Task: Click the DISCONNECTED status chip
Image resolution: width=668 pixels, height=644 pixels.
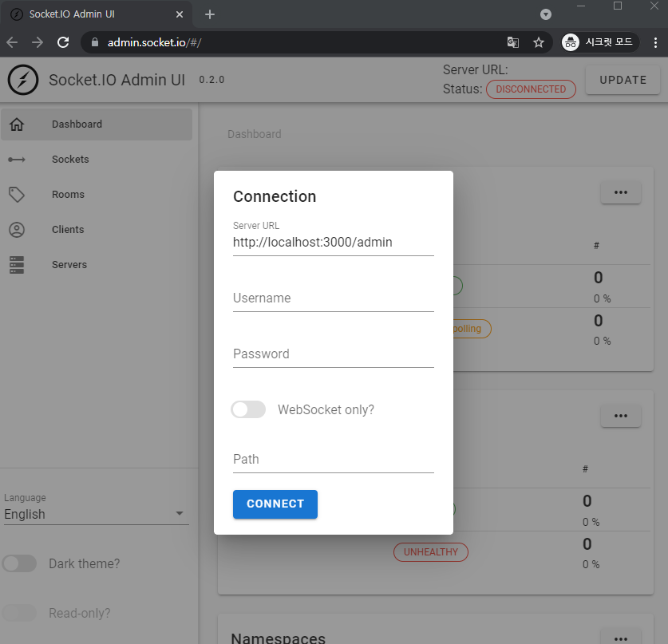Action: coord(531,89)
